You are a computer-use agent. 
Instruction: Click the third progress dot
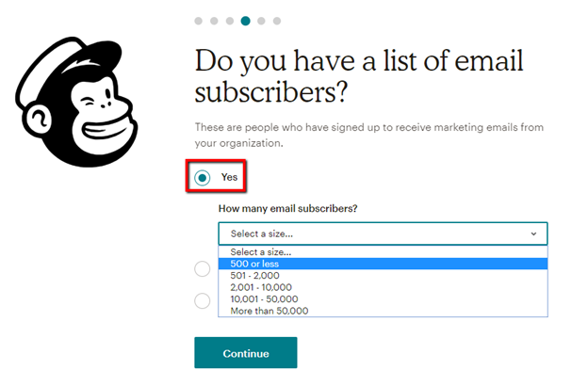click(230, 20)
